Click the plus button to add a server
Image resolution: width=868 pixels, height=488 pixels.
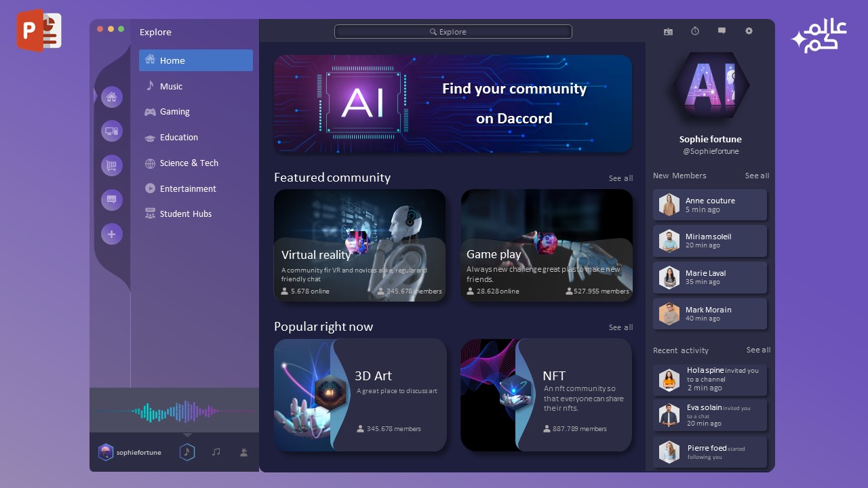point(112,235)
